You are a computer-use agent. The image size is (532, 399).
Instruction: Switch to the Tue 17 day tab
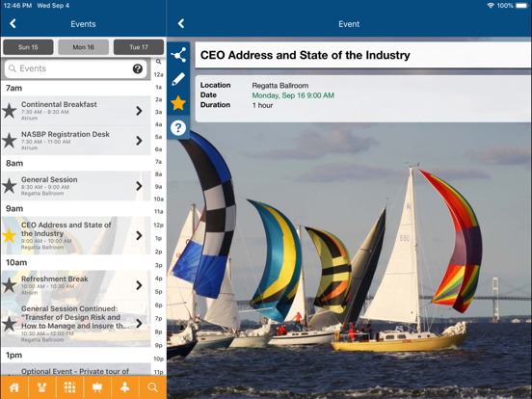pos(139,47)
